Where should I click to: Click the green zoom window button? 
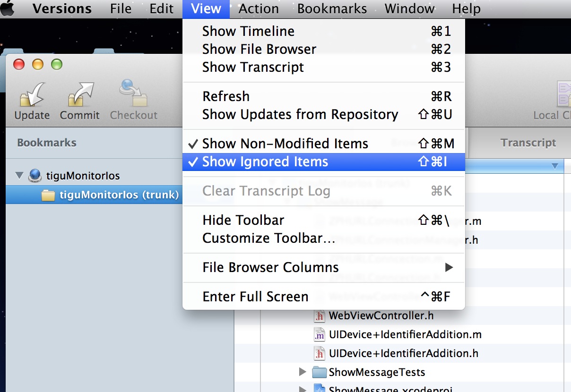click(56, 65)
